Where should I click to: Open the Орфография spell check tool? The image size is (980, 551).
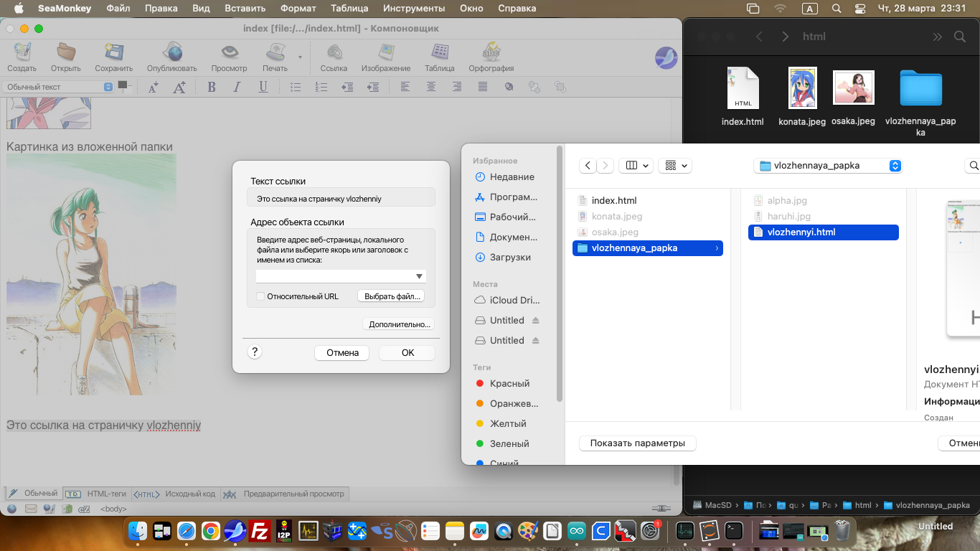(x=491, y=57)
